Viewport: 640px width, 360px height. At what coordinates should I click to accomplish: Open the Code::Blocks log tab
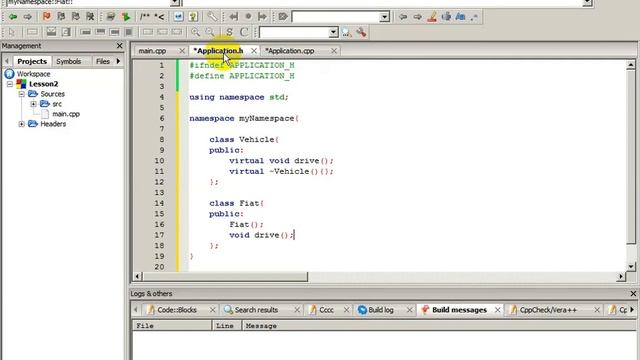(x=177, y=310)
